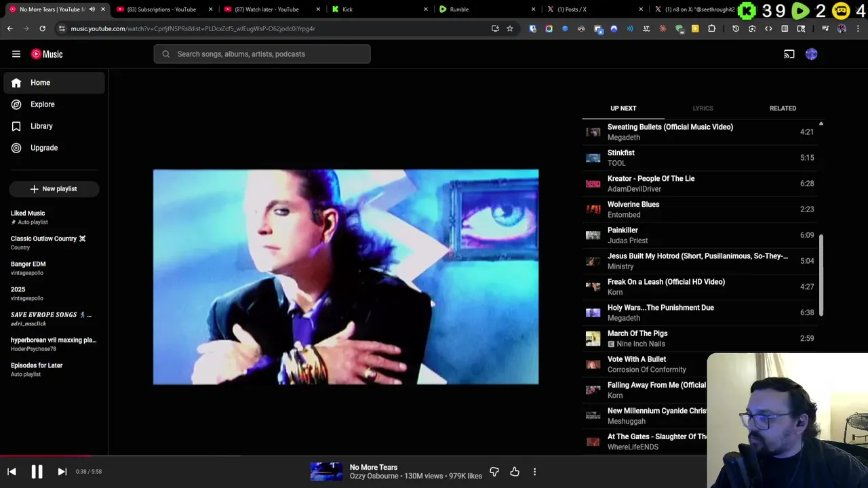Viewport: 868px width, 488px height.
Task: Reload the current page
Action: point(42,28)
